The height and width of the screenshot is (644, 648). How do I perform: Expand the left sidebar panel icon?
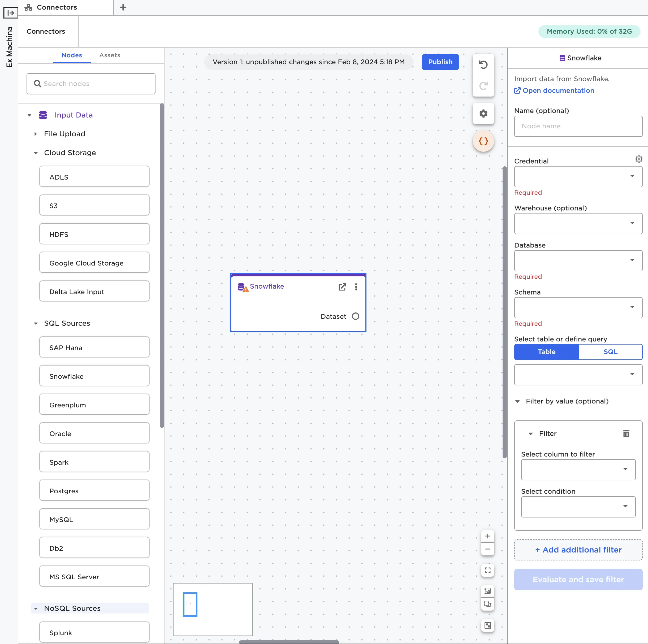pyautogui.click(x=10, y=13)
